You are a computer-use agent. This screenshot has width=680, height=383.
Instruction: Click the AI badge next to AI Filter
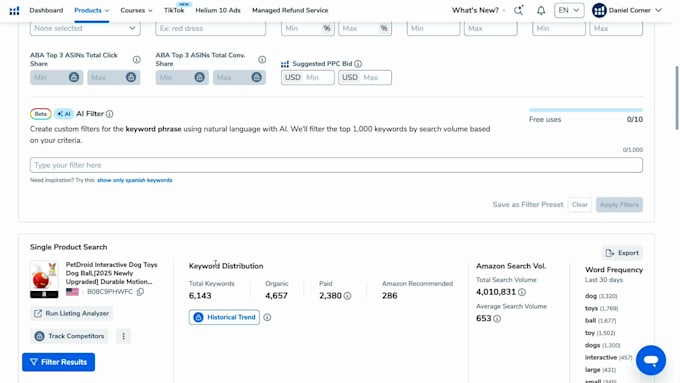(x=64, y=114)
